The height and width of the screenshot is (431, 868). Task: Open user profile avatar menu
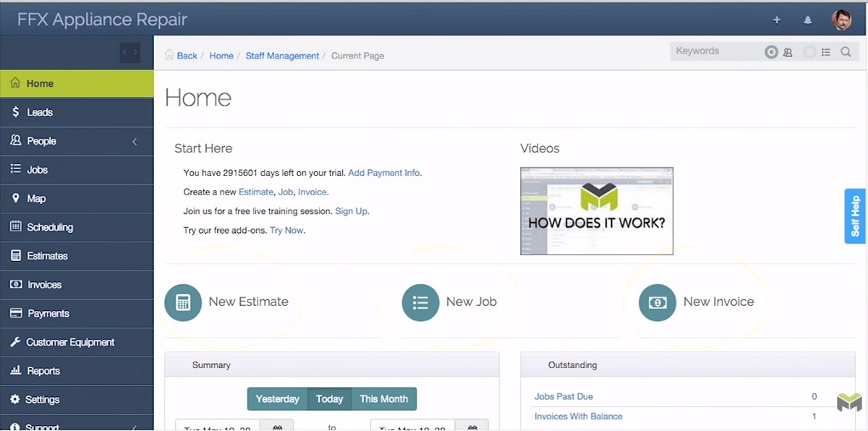(841, 20)
